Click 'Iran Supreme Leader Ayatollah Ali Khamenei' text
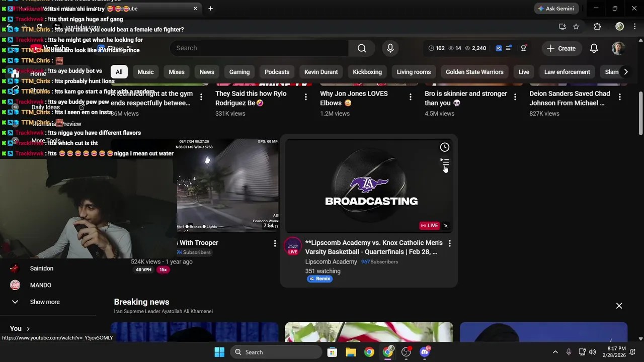 point(164,312)
